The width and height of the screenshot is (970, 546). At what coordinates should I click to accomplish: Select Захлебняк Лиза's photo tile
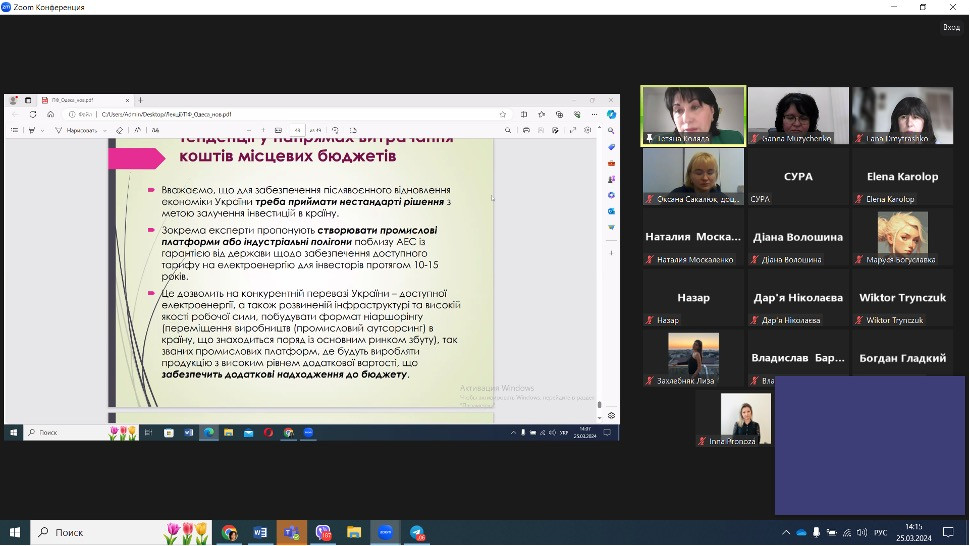tap(693, 358)
